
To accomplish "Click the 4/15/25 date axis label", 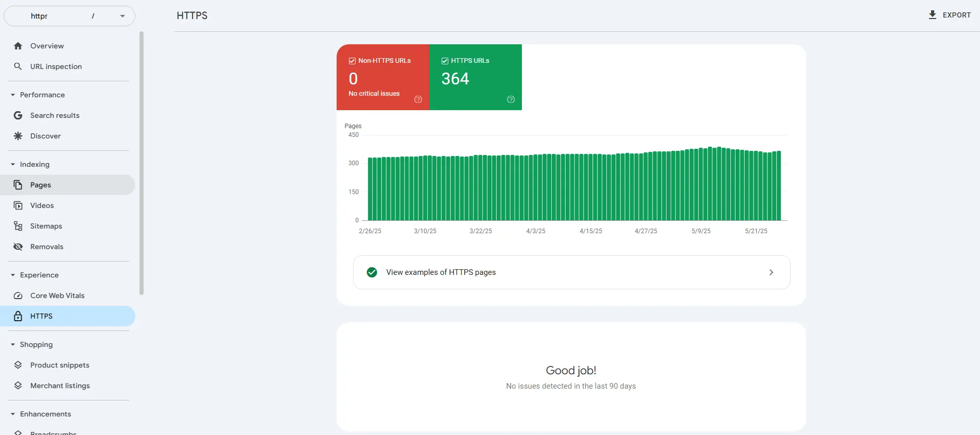I will pyautogui.click(x=591, y=231).
